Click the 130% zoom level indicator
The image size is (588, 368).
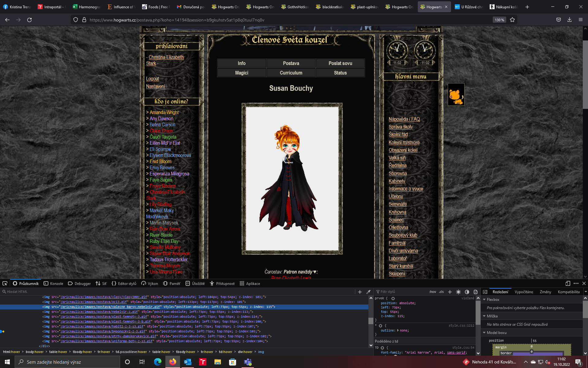(499, 20)
